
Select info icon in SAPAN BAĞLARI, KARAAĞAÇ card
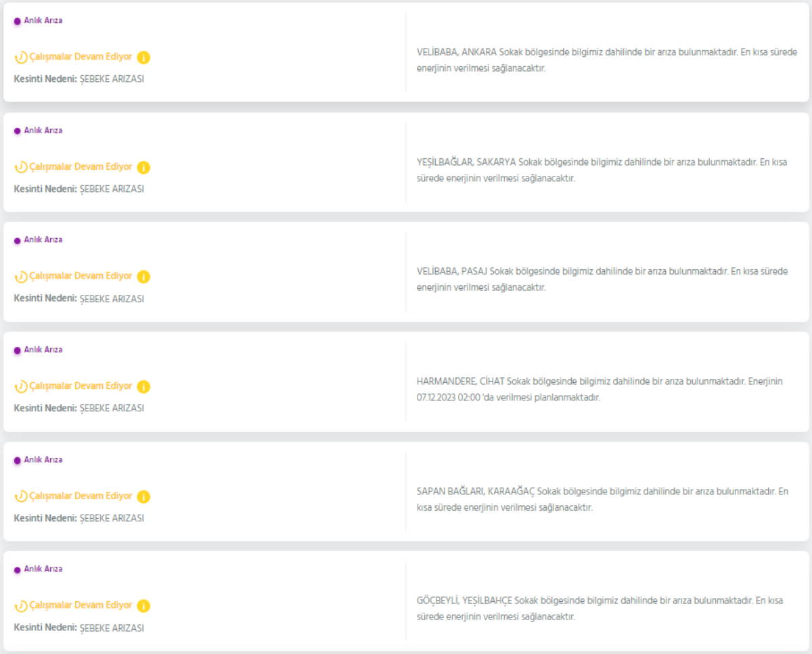143,496
